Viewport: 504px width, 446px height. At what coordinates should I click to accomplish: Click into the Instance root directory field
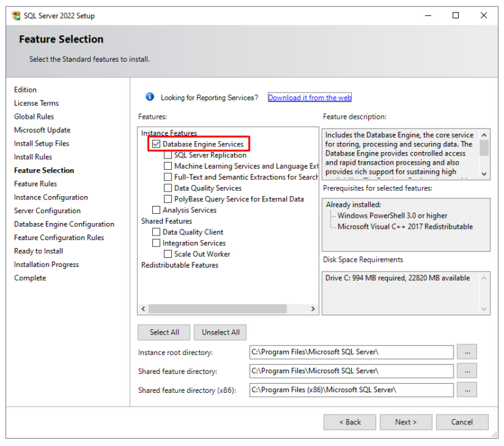[x=351, y=352]
